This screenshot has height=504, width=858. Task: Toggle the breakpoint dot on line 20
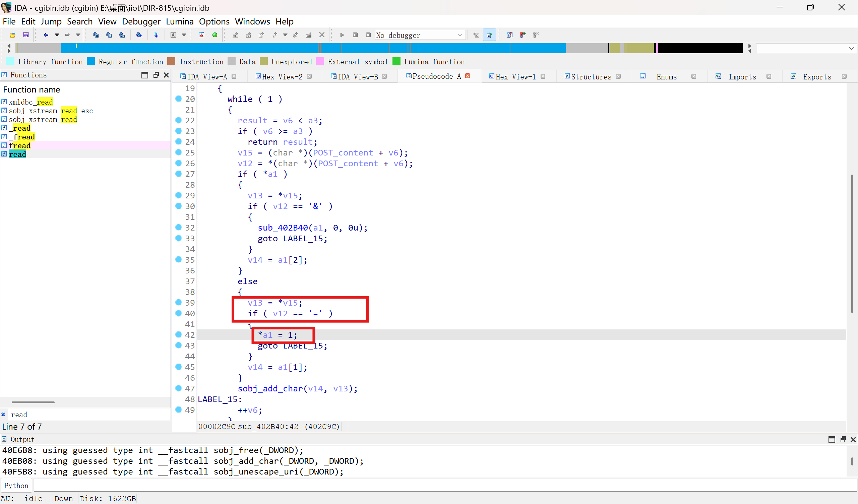point(178,99)
